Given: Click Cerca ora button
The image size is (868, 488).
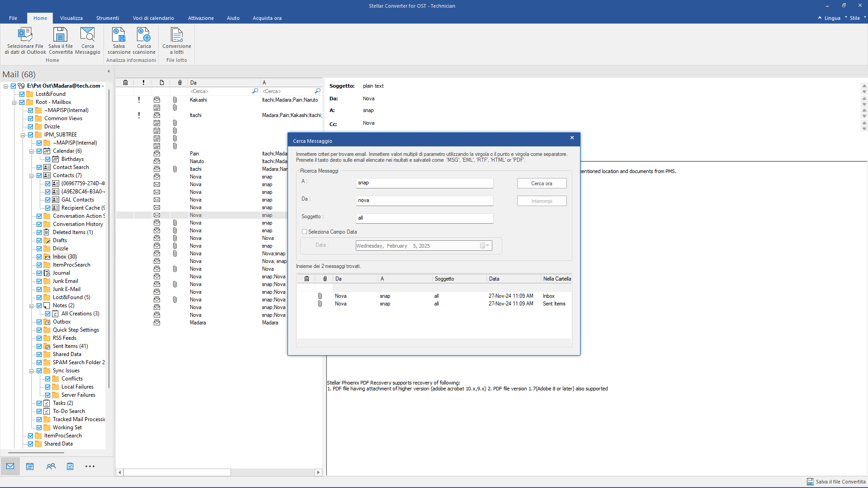Looking at the screenshot, I should click(542, 183).
